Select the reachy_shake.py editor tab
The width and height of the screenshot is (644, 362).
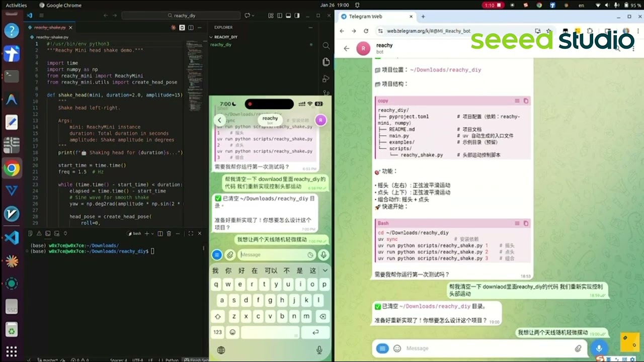tap(50, 28)
